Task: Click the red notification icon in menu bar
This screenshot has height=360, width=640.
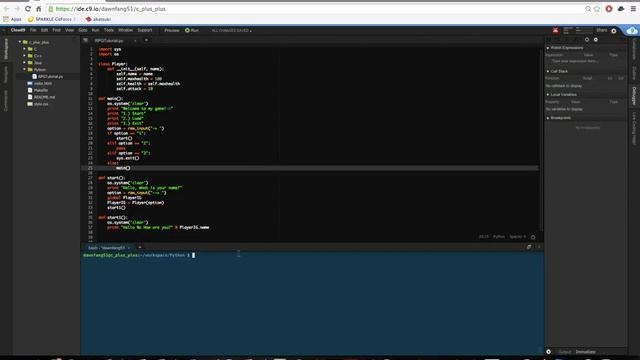Action: coord(556,30)
